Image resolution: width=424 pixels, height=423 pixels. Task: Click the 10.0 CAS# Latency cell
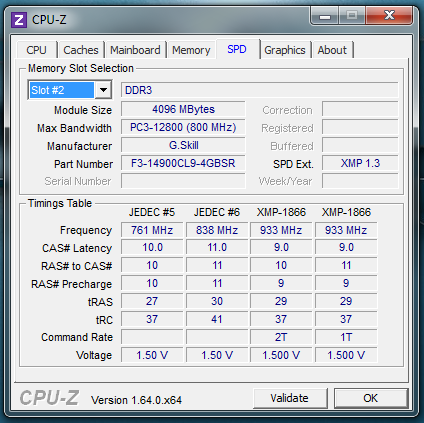point(152,248)
